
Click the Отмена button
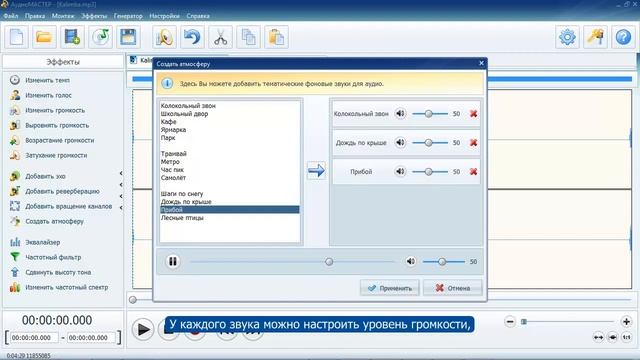tap(453, 288)
